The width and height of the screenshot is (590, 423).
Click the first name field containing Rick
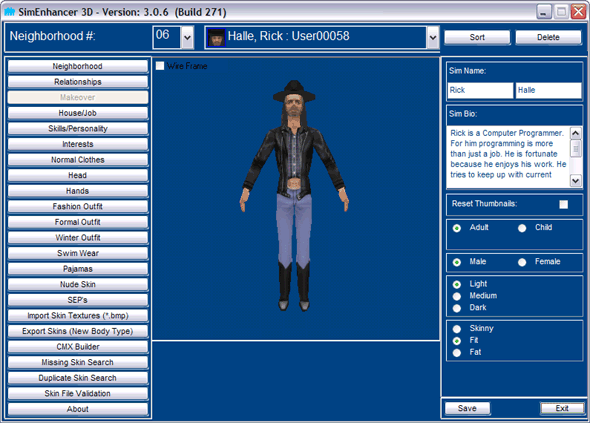[480, 90]
